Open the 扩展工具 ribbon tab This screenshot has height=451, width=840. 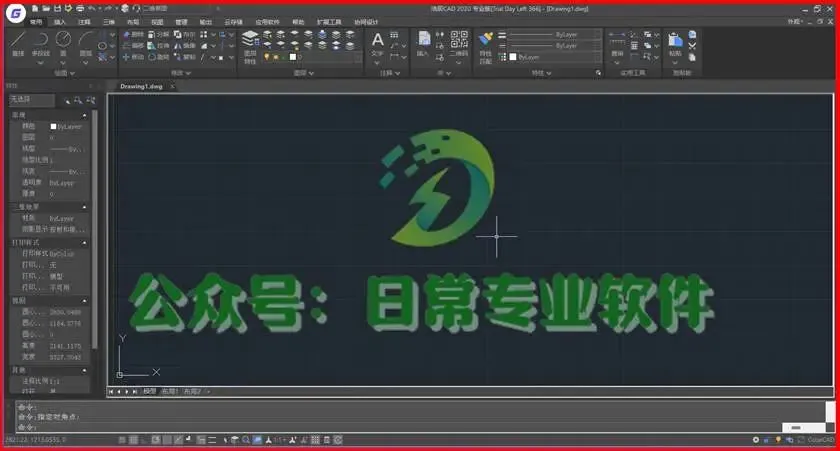point(329,22)
